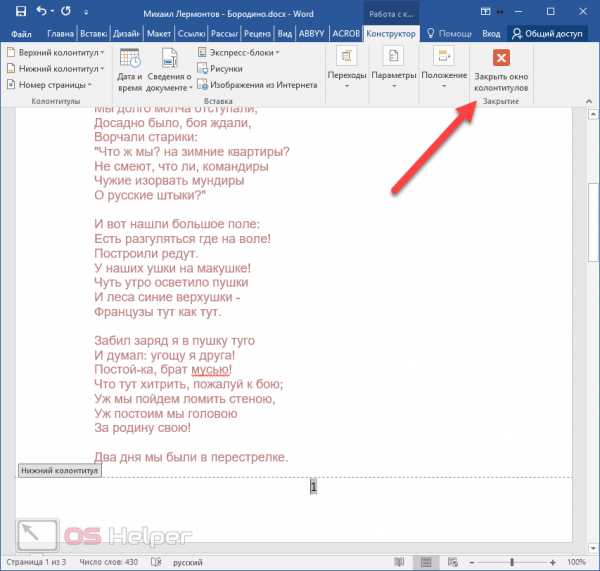Click the line "Французы тут как тут."
600x571 pixels.
(x=158, y=312)
